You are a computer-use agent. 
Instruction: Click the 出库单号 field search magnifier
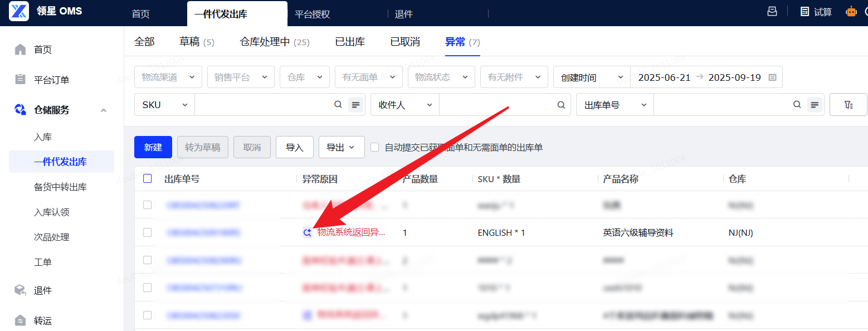click(x=798, y=105)
